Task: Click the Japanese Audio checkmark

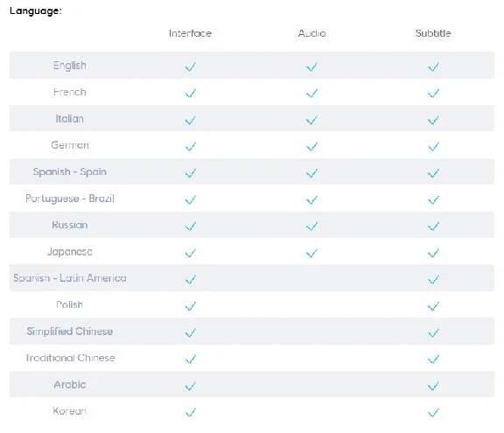Action: click(311, 253)
